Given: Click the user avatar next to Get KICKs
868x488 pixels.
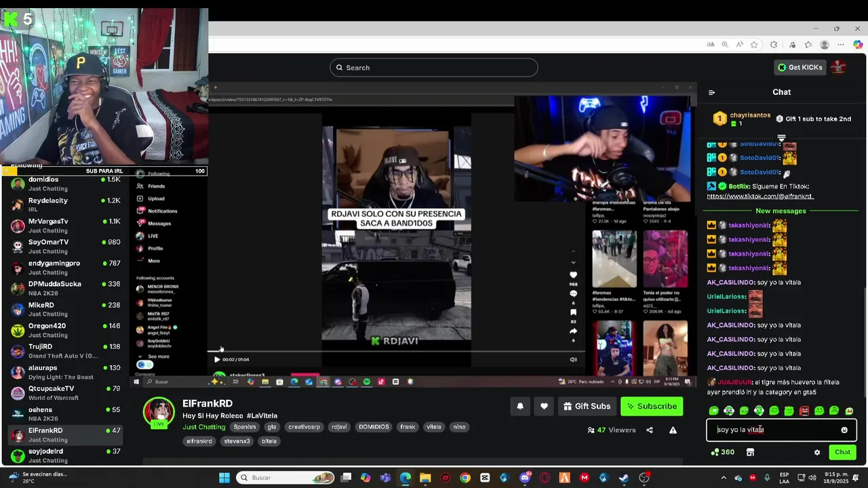Looking at the screenshot, I should (839, 67).
